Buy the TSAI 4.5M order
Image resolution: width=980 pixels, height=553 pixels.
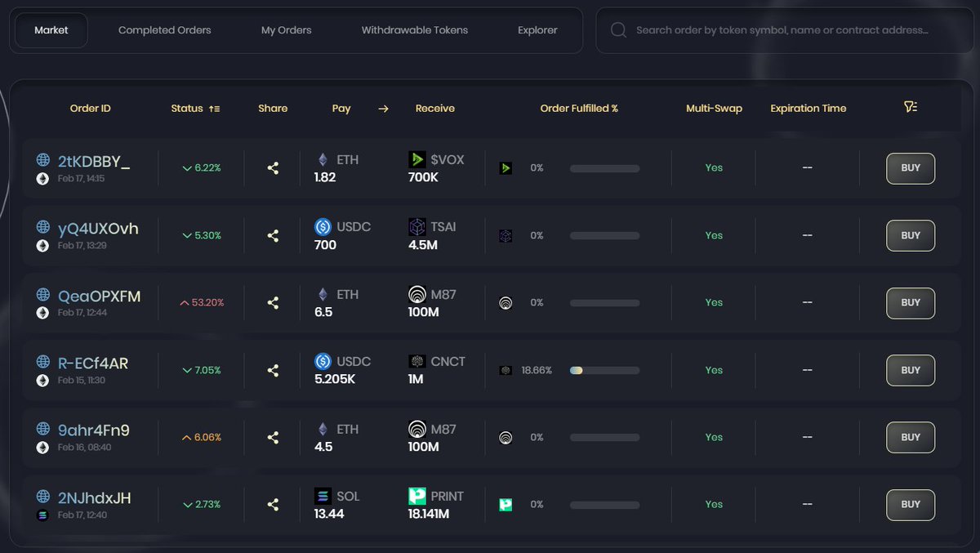[911, 235]
